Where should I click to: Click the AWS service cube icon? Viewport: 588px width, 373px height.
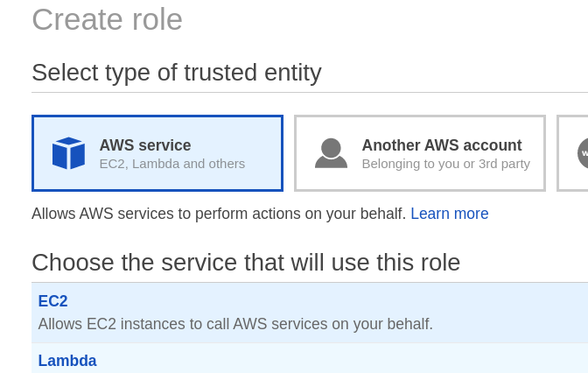[68, 153]
